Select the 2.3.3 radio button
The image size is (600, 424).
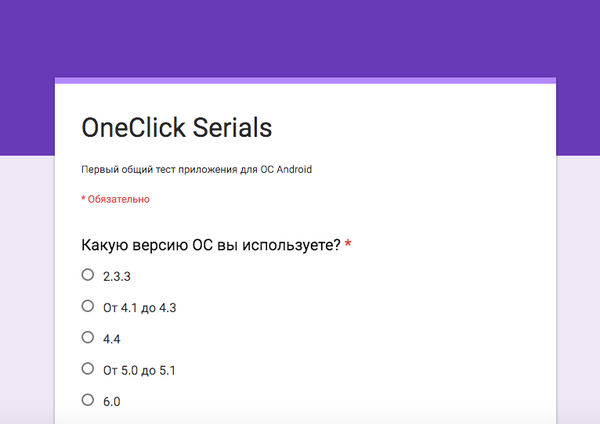pos(88,275)
